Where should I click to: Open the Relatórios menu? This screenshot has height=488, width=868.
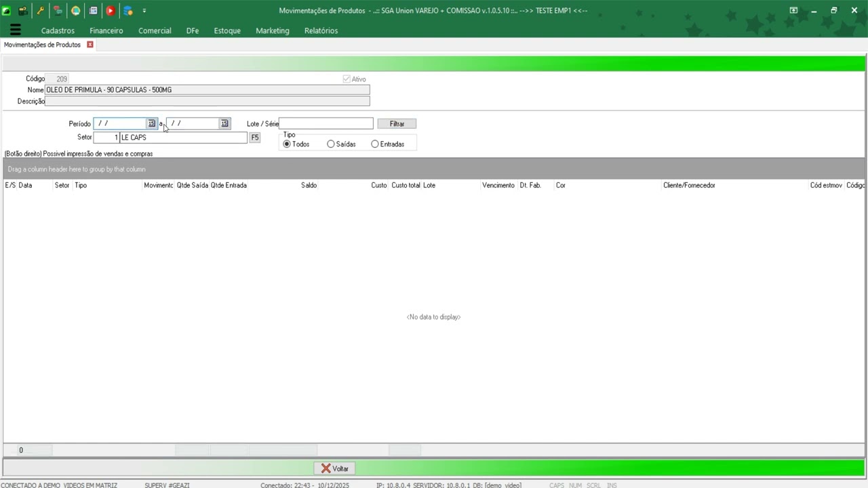pos(321,30)
